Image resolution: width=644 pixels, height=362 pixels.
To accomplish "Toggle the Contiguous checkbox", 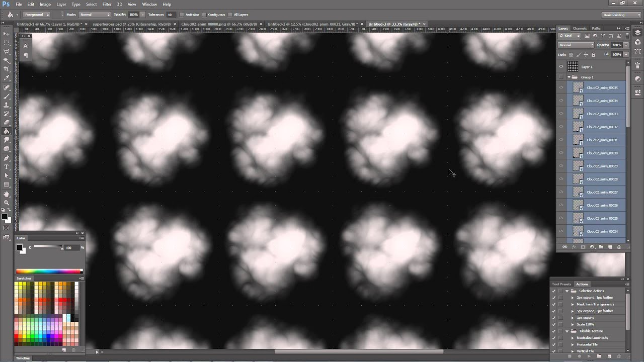I will 204,15.
